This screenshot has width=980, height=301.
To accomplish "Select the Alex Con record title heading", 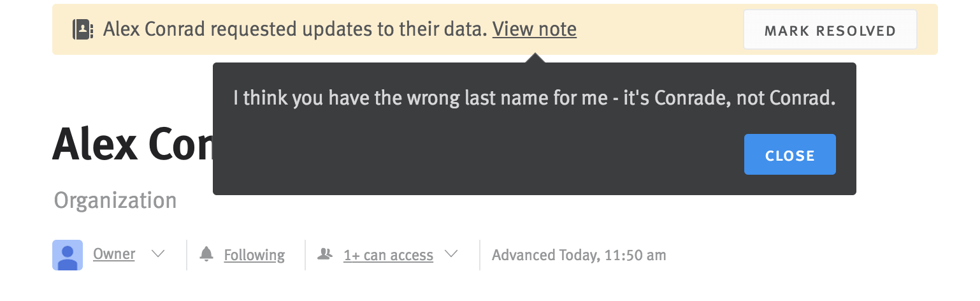I will [x=133, y=143].
